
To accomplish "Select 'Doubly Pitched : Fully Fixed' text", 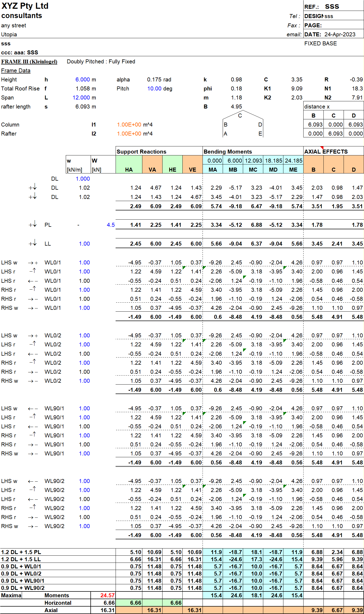I will (101, 62).
